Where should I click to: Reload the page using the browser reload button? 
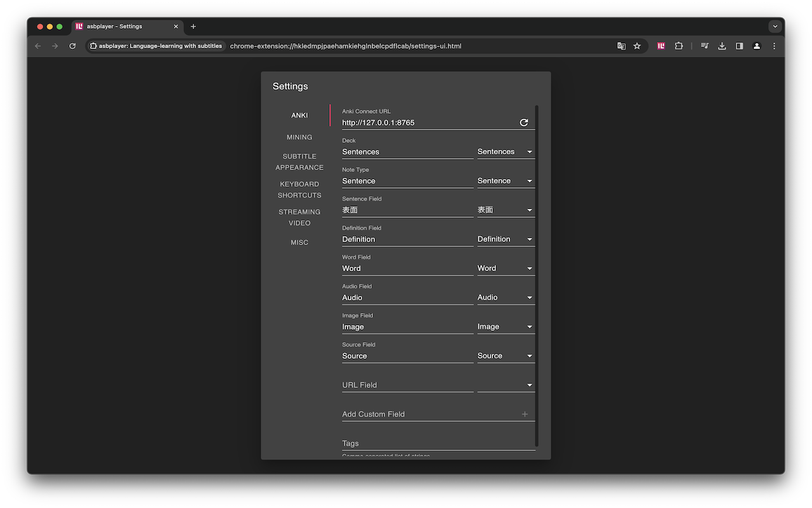coord(72,46)
